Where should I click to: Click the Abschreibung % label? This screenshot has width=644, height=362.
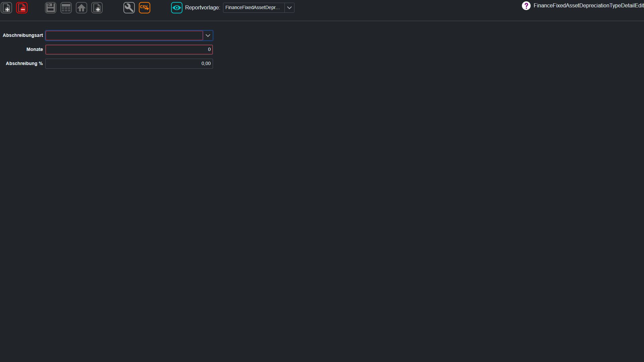pyautogui.click(x=24, y=63)
